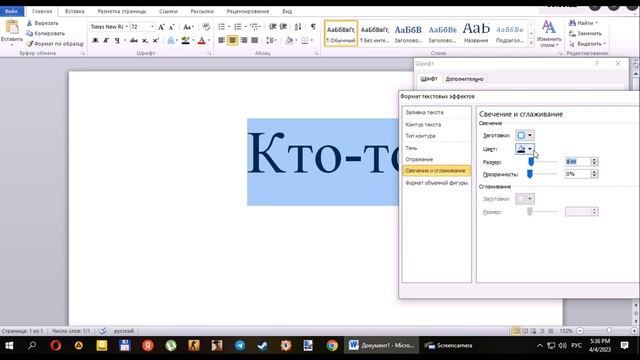Align text to the left

click(x=222, y=40)
